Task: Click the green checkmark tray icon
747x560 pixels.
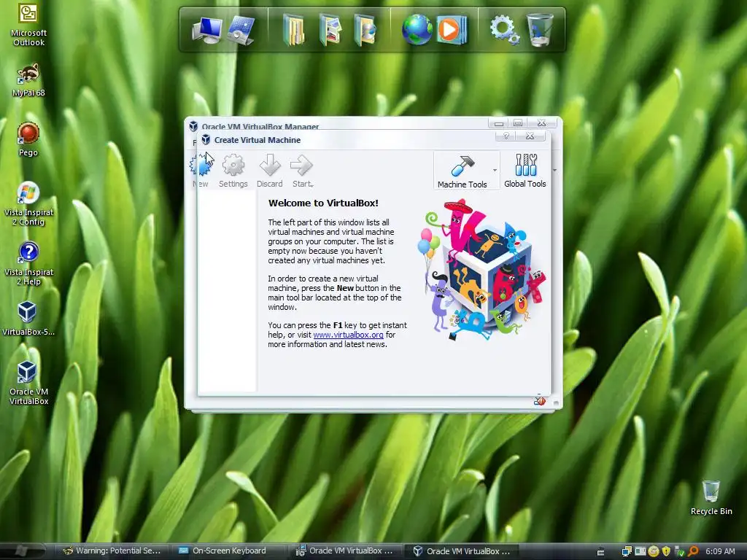Action: click(x=680, y=551)
